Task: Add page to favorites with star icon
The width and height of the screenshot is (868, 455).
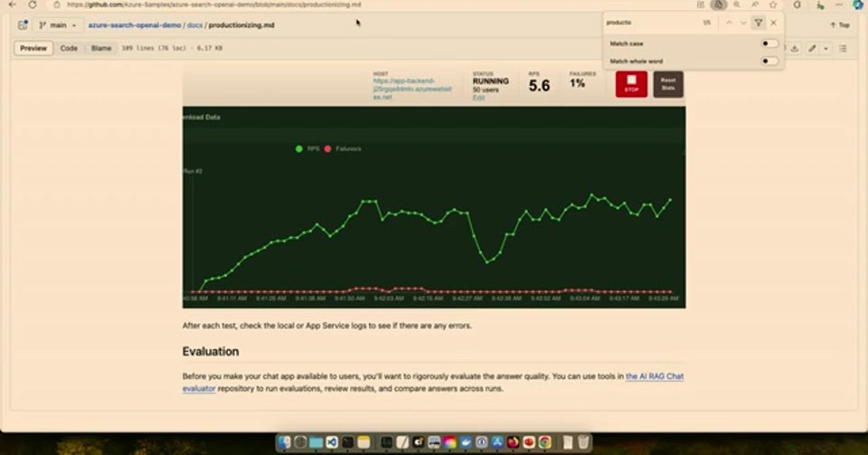Action: pyautogui.click(x=773, y=5)
